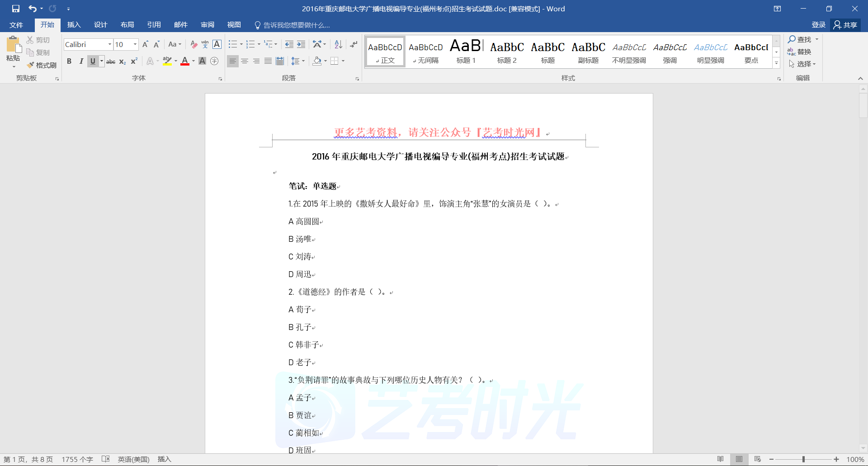The image size is (868, 466).
Task: Apply the bullet list icon
Action: click(x=232, y=44)
